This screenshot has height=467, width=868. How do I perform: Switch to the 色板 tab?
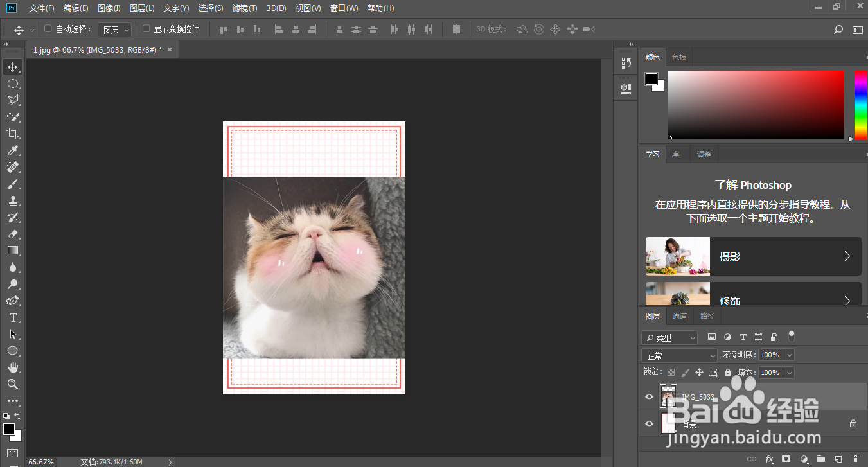coord(679,57)
